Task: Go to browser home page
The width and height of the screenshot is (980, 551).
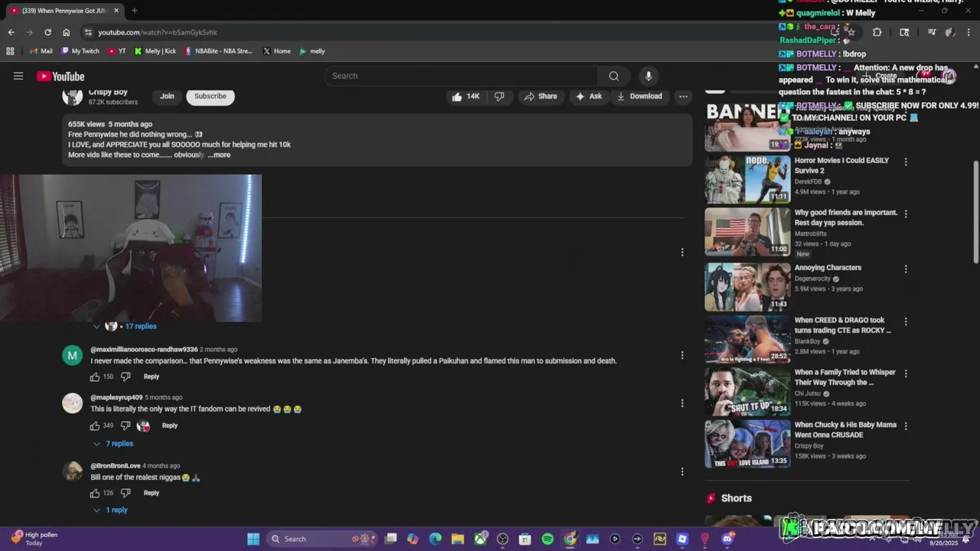Action: click(x=67, y=32)
